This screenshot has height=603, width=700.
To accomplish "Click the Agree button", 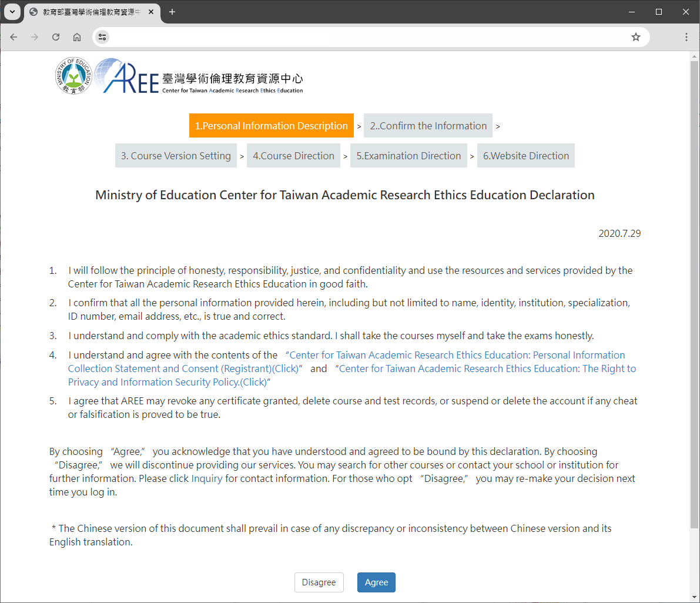I will (x=376, y=582).
